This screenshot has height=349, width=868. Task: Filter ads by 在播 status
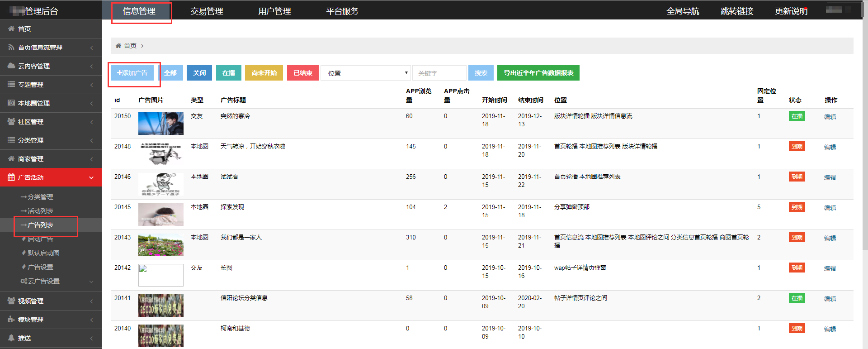pos(229,73)
